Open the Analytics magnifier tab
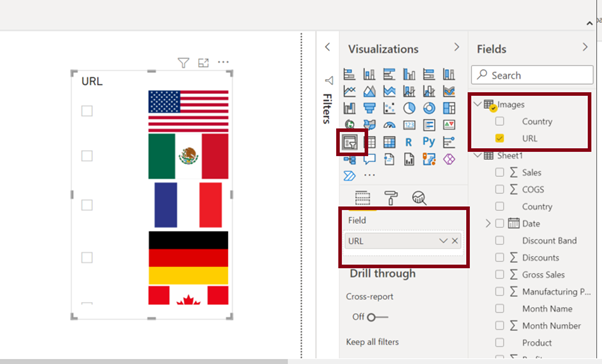 (x=419, y=198)
